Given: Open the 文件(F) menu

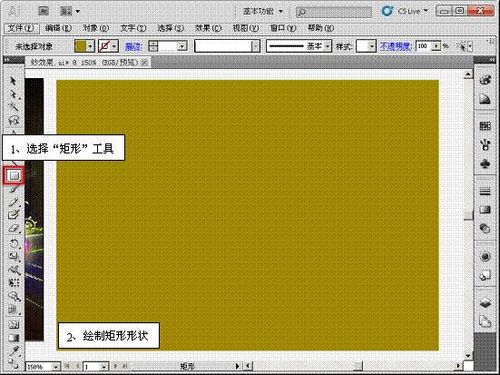Looking at the screenshot, I should pos(22,28).
